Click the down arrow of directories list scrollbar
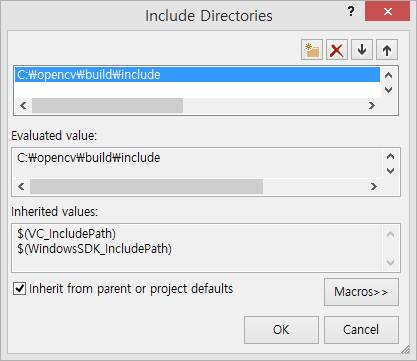 point(388,89)
